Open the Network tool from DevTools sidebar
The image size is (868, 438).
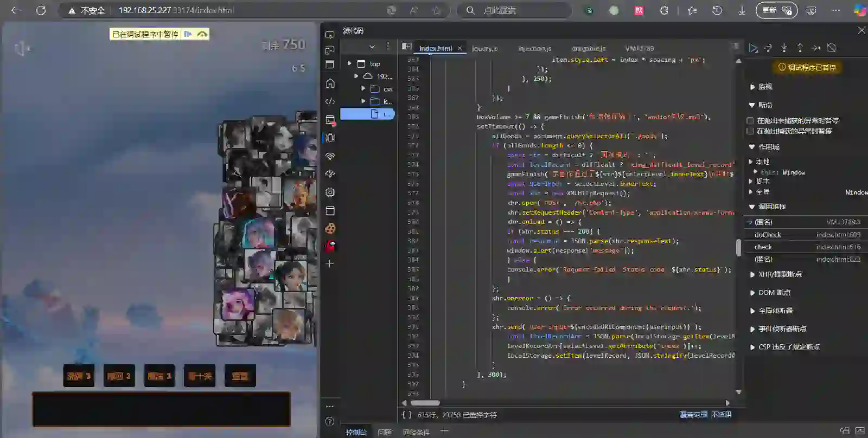pyautogui.click(x=330, y=156)
